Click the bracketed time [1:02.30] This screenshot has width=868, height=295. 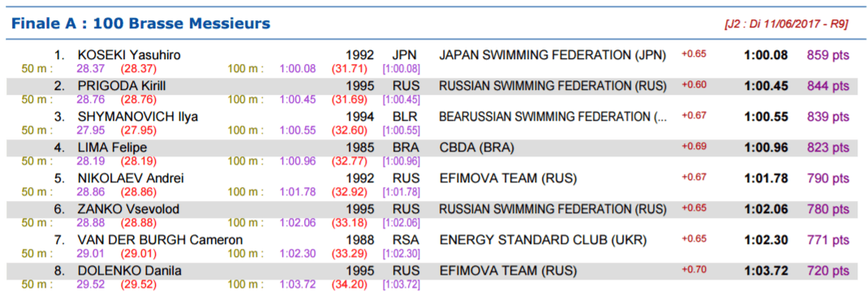pos(402,254)
